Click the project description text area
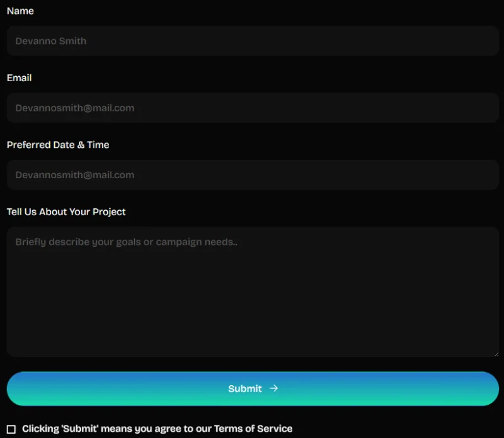Screen dimensions: 504x438 (253, 291)
